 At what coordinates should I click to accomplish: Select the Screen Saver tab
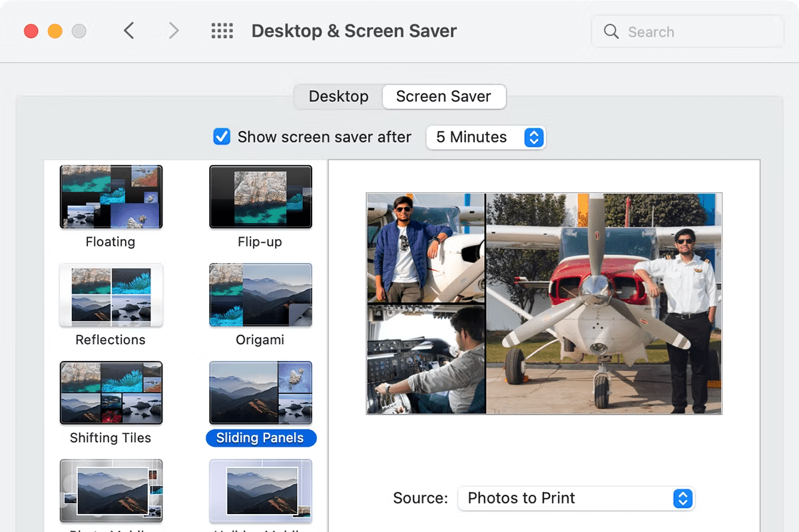click(443, 97)
